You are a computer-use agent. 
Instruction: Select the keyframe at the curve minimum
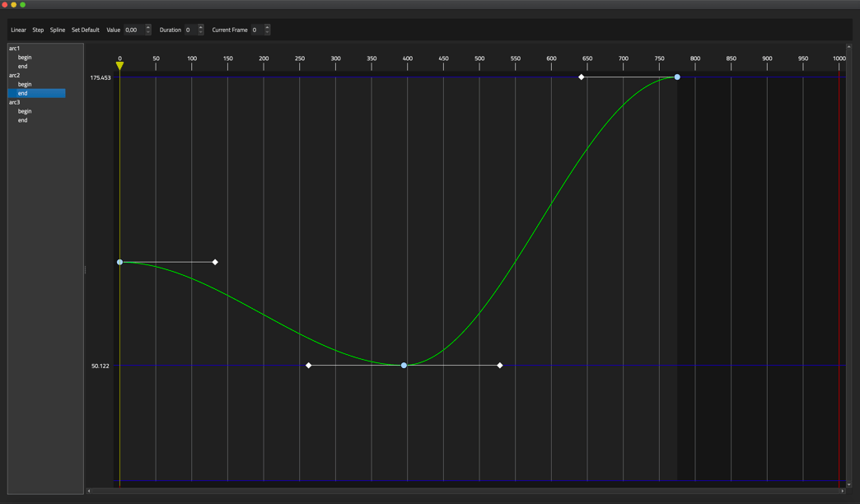(x=404, y=366)
